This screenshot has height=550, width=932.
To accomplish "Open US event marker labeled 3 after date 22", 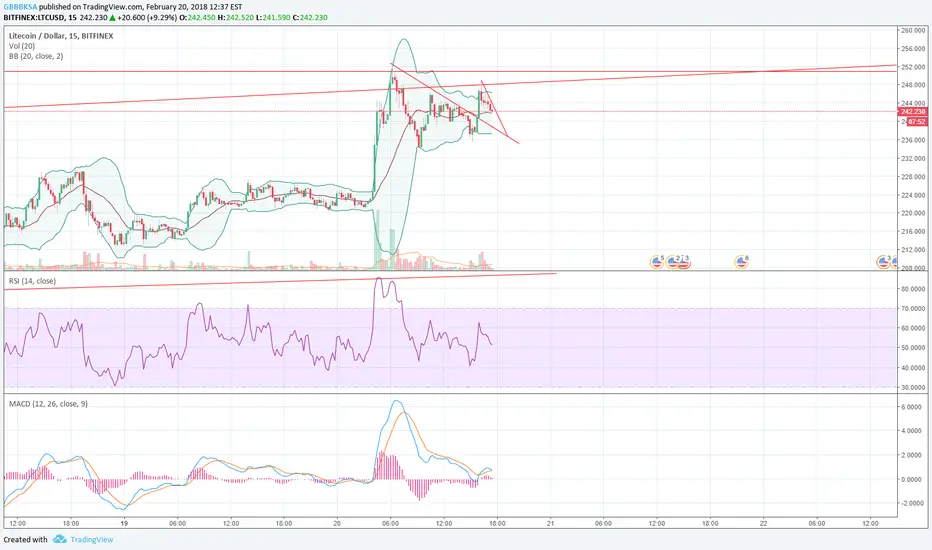I will [884, 261].
